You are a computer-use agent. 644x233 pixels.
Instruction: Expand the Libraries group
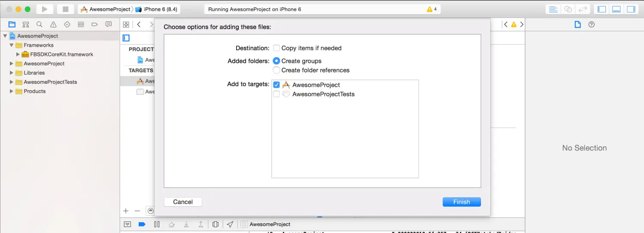[12, 73]
